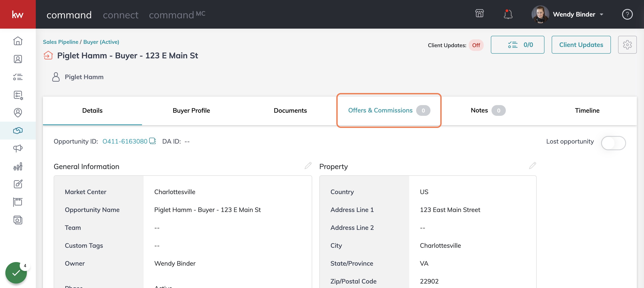Screen dimensions: 644x288
Task: Open the help question mark icon
Action: click(x=627, y=14)
